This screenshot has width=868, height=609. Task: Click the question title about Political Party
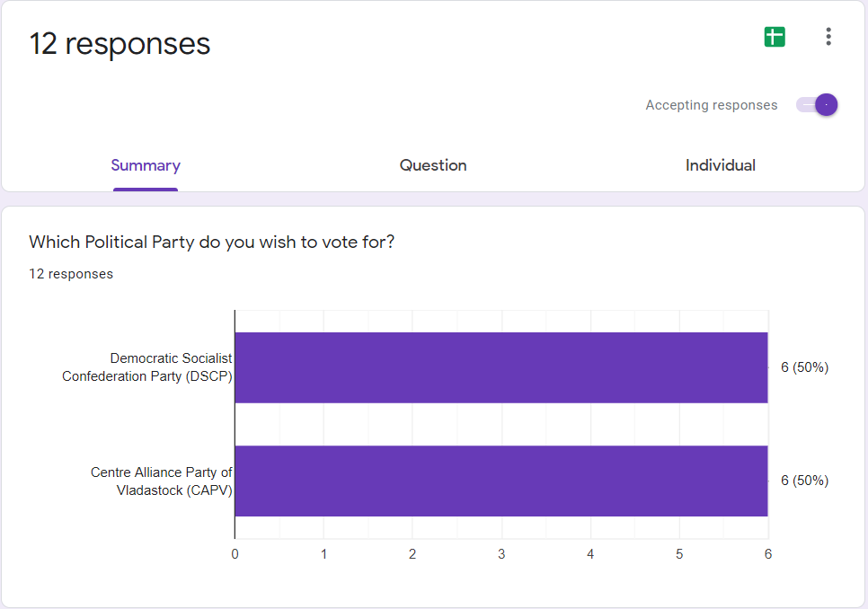coord(211,242)
